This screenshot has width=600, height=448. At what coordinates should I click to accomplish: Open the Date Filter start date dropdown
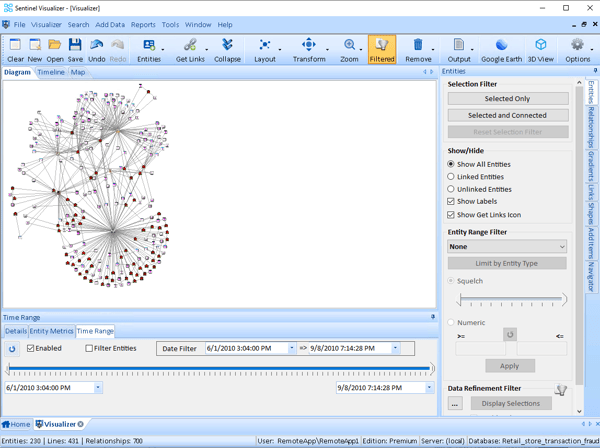[292, 349]
